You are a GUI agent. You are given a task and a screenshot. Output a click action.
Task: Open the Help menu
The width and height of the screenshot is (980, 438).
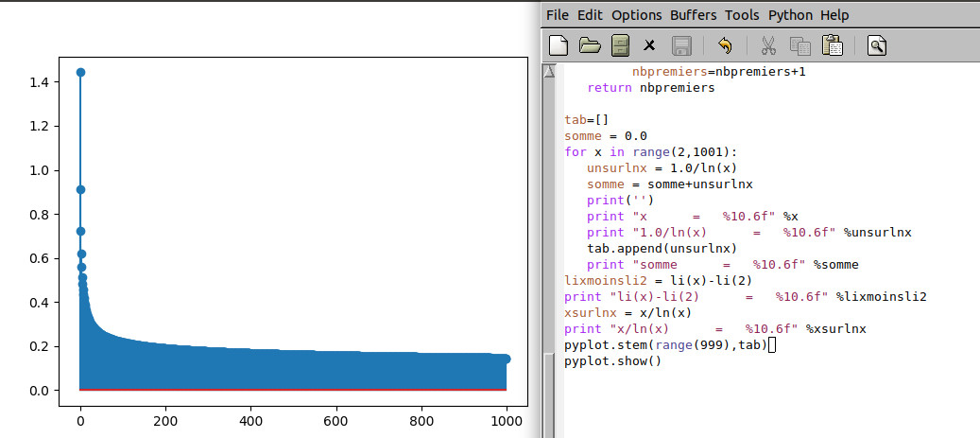point(834,15)
